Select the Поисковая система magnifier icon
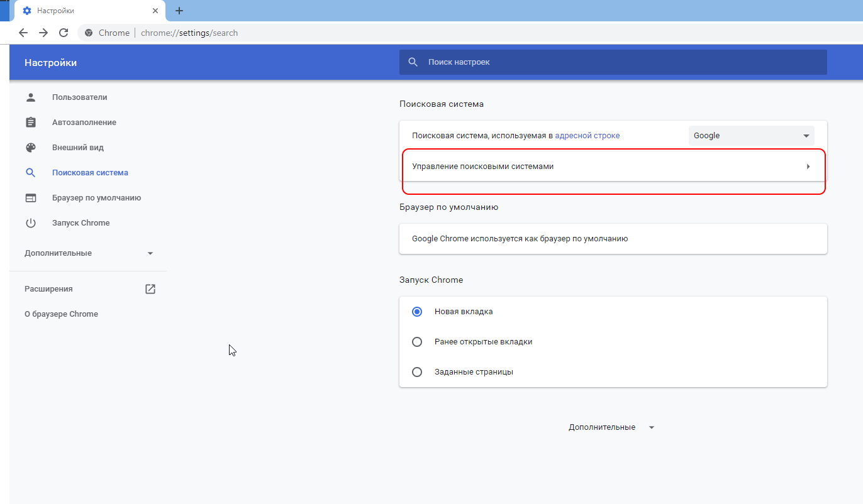This screenshot has height=504, width=863. tap(31, 172)
